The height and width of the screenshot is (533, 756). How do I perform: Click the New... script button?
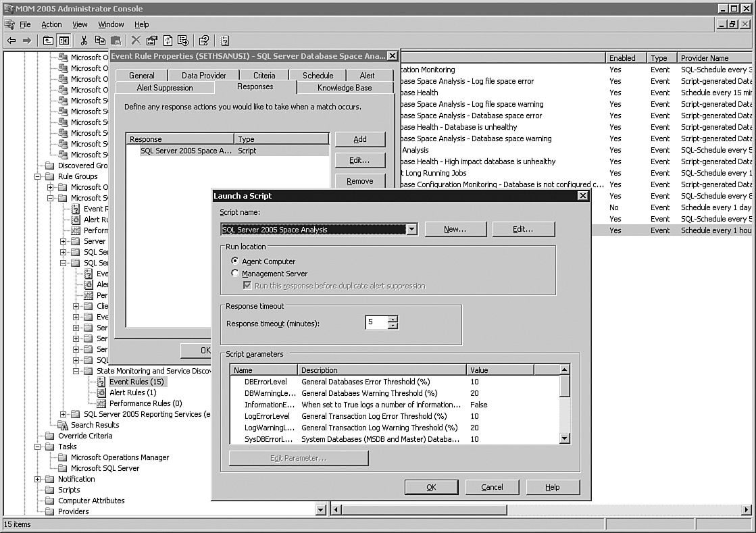(x=455, y=229)
